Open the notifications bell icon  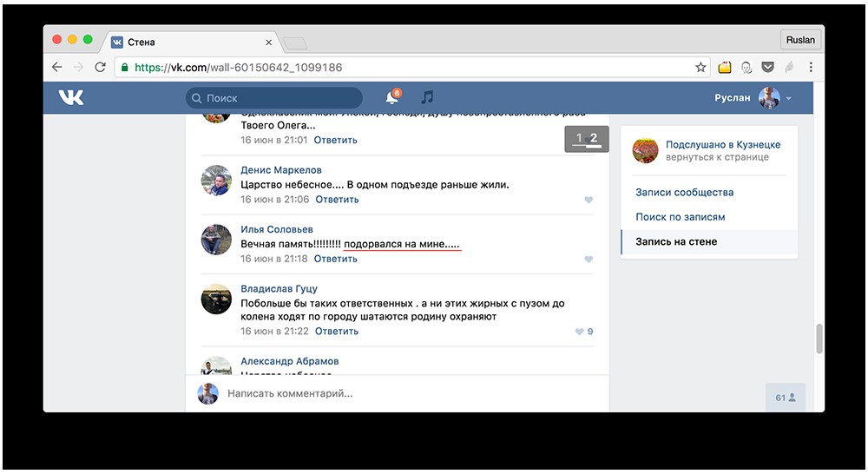tap(392, 97)
